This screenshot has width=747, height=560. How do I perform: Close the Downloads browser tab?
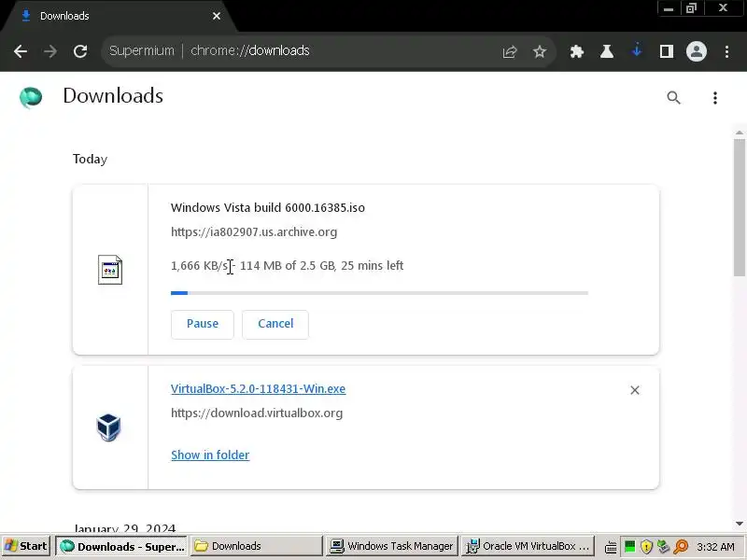click(217, 16)
